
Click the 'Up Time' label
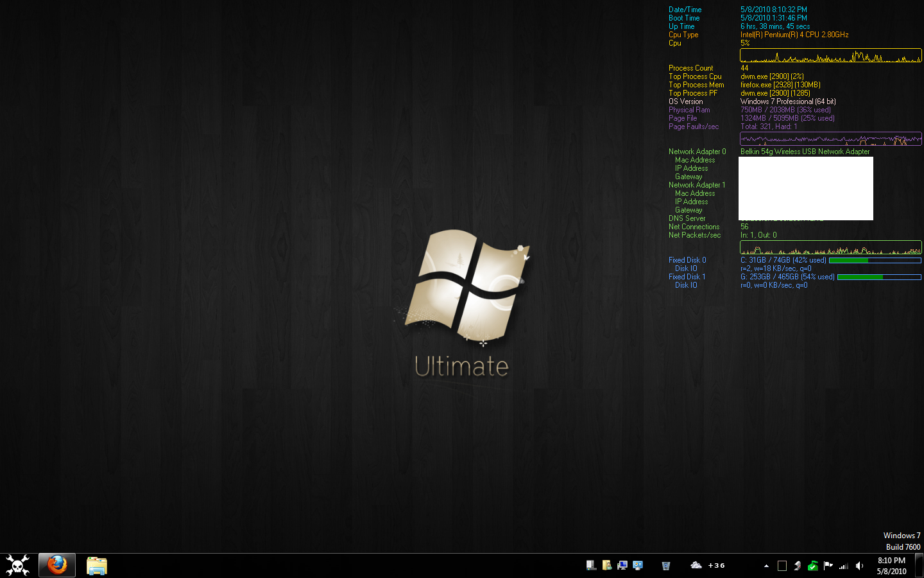click(681, 26)
